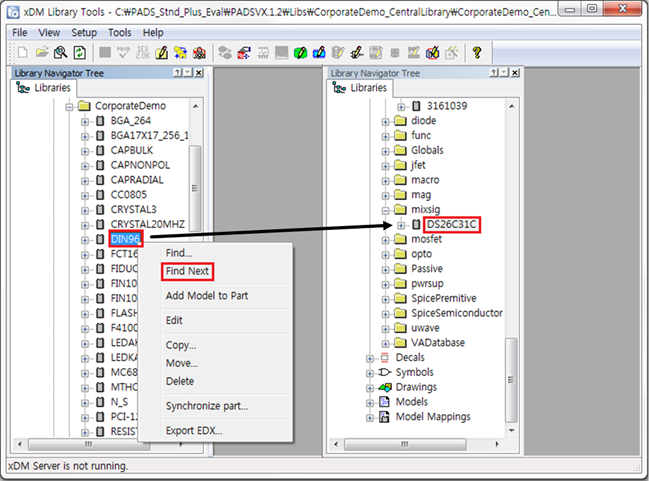The height and width of the screenshot is (481, 649).
Task: Expand the DS26C31C part node
Action: pos(401,225)
